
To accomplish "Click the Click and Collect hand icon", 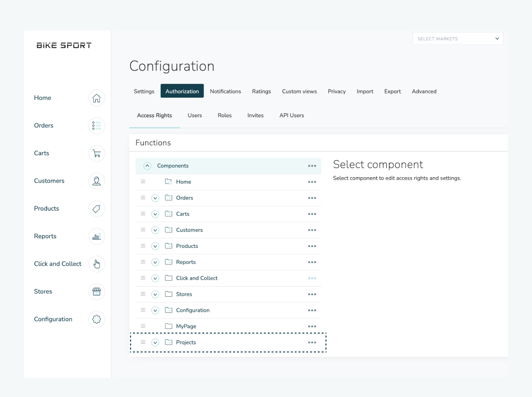I will [97, 264].
